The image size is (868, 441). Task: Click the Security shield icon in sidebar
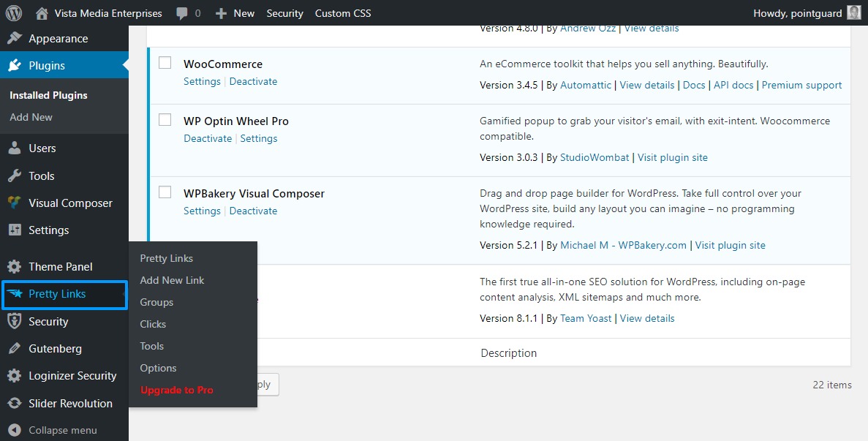tap(15, 322)
